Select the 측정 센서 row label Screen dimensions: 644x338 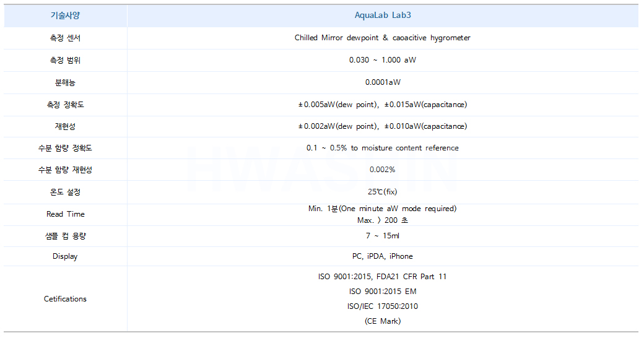click(x=65, y=38)
